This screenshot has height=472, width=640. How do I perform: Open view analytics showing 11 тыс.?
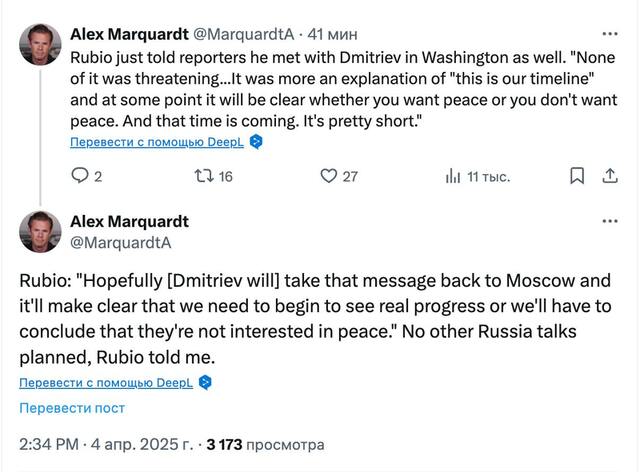point(453,177)
